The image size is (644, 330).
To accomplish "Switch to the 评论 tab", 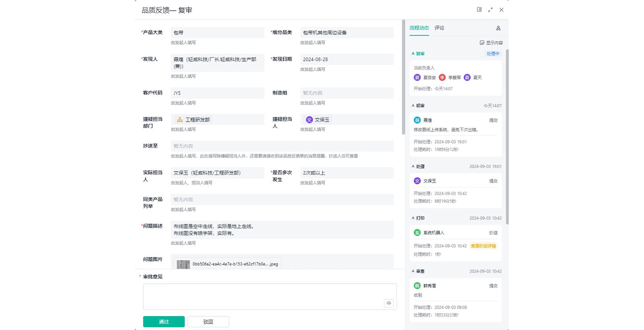I will click(439, 28).
